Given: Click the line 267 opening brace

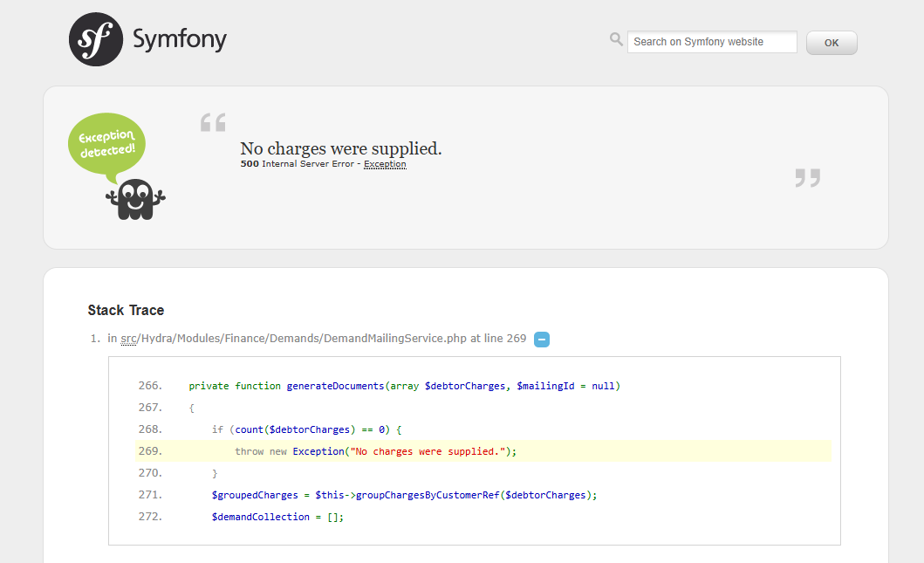Looking at the screenshot, I should 191,408.
